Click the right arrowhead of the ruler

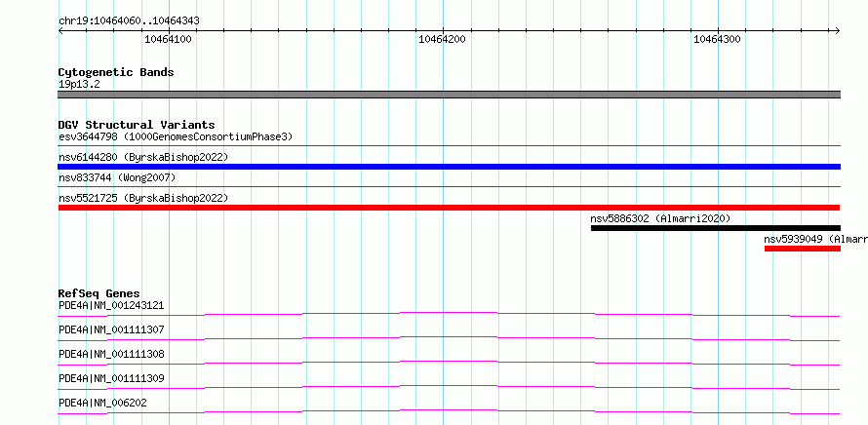click(838, 31)
